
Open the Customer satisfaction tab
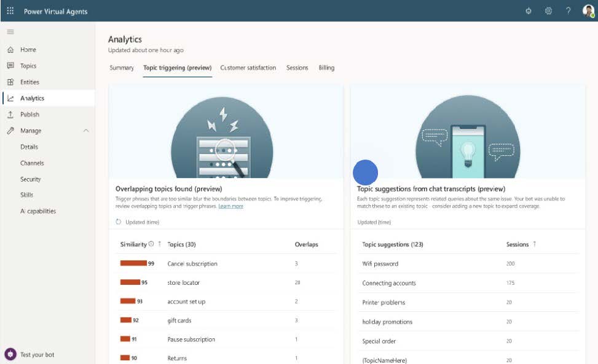coord(248,68)
